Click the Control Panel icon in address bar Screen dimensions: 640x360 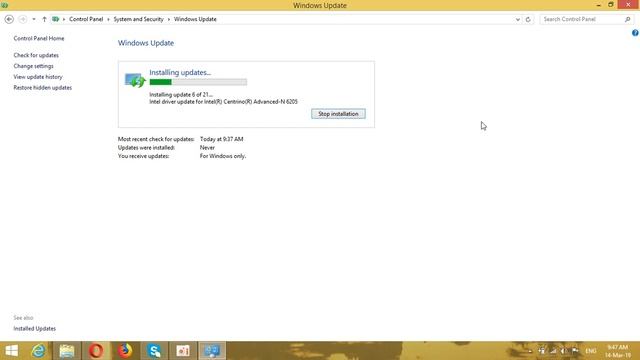[56, 19]
